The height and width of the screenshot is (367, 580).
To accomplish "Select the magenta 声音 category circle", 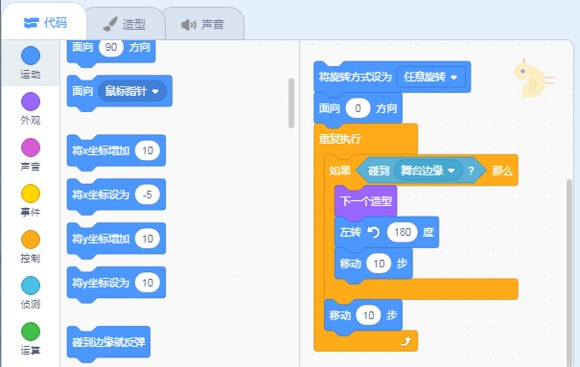I will tap(30, 147).
